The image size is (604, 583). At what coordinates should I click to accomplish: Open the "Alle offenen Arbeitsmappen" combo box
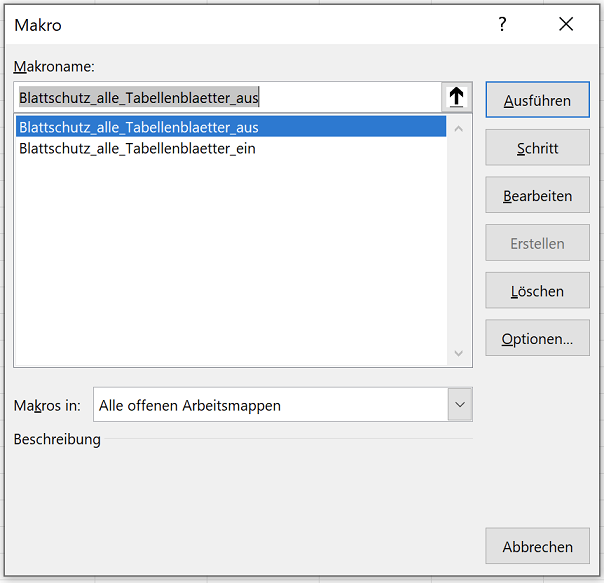(x=283, y=405)
